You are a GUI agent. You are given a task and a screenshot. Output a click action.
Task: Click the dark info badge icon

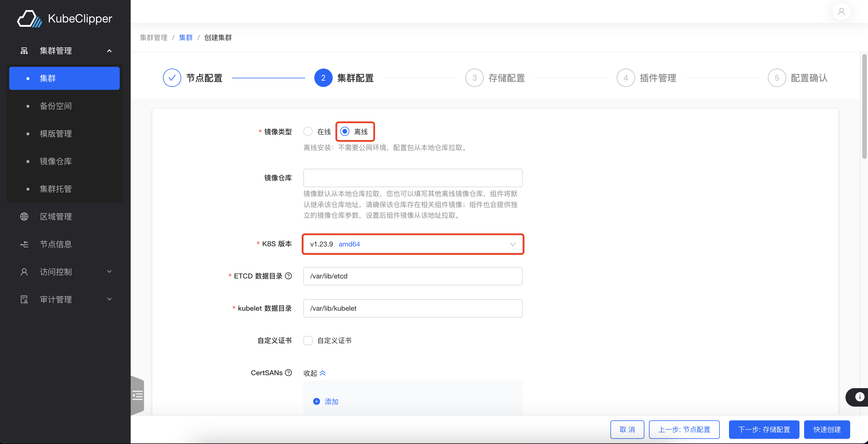coord(859,397)
